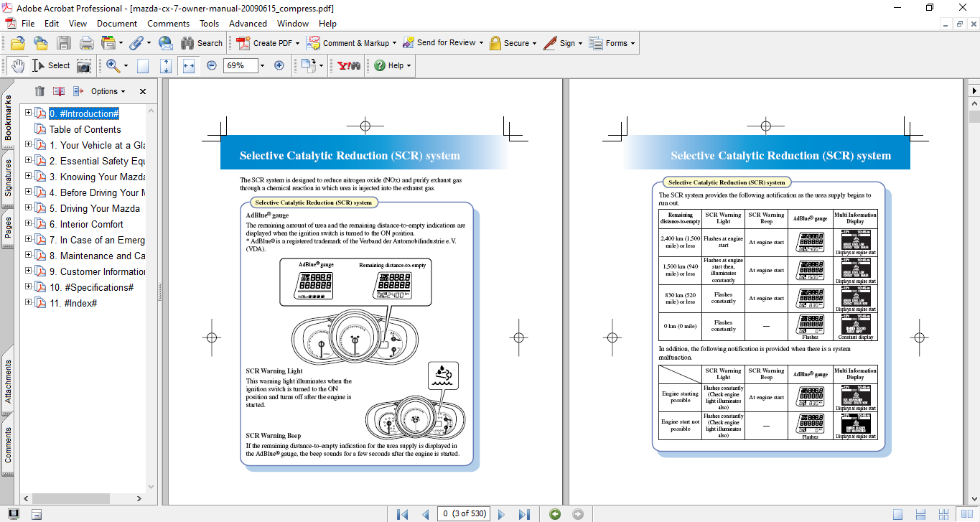This screenshot has height=522, width=980.
Task: Expand the 5. Driving Your Mazda bookmark
Action: click(29, 208)
